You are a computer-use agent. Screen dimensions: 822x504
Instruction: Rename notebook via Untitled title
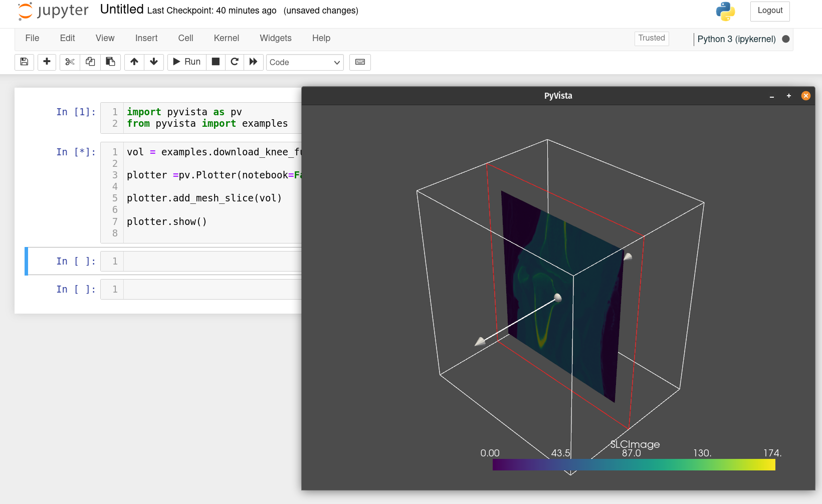coord(122,10)
